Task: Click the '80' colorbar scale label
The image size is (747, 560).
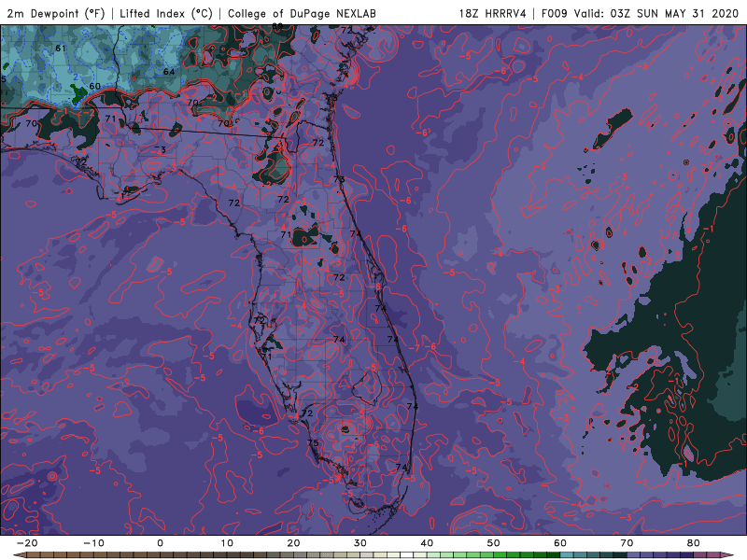Action: point(694,543)
